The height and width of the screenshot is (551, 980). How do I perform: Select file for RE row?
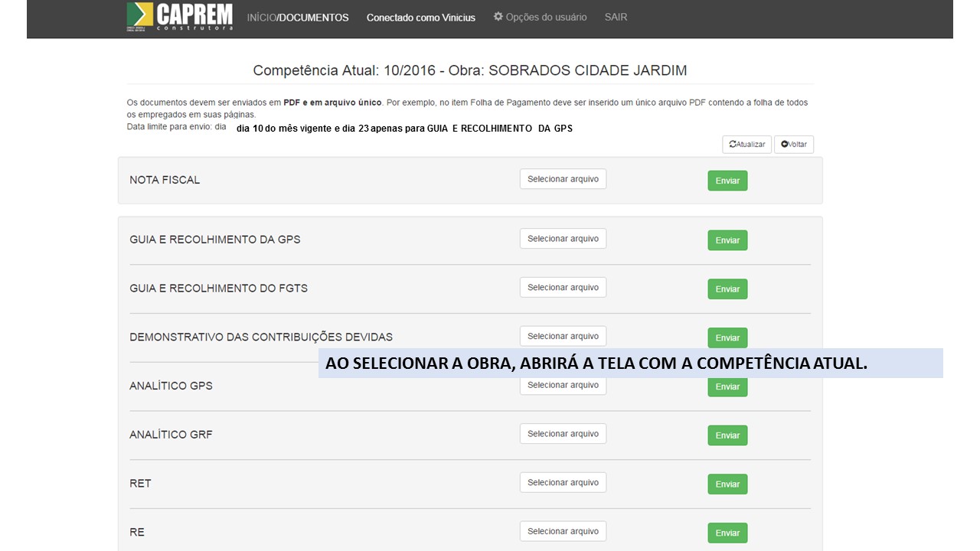563,531
